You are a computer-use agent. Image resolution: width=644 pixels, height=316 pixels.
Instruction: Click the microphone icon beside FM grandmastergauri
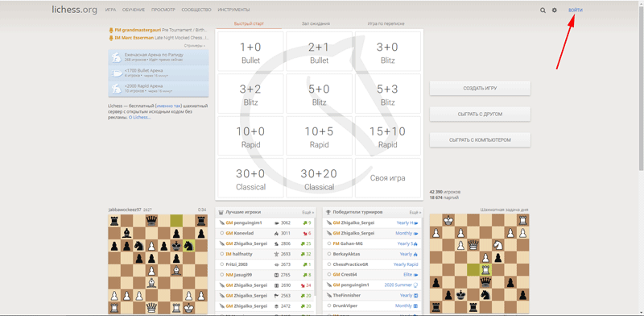pyautogui.click(x=111, y=30)
